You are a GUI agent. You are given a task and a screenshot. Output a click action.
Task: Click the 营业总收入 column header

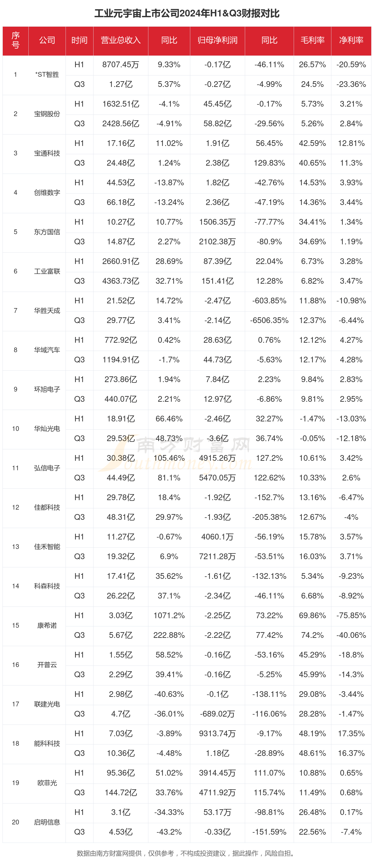121,41
